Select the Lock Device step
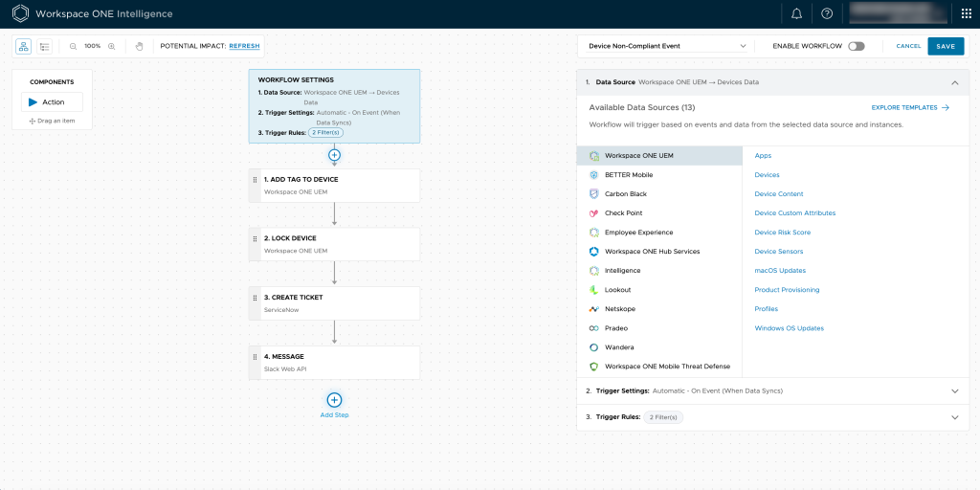This screenshot has width=980, height=490. pyautogui.click(x=334, y=244)
